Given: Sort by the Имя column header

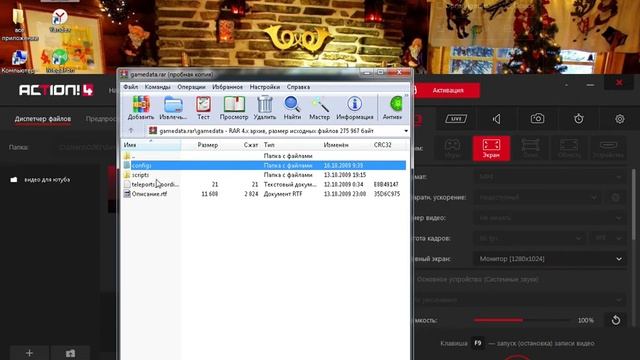Looking at the screenshot, I should (x=151, y=145).
